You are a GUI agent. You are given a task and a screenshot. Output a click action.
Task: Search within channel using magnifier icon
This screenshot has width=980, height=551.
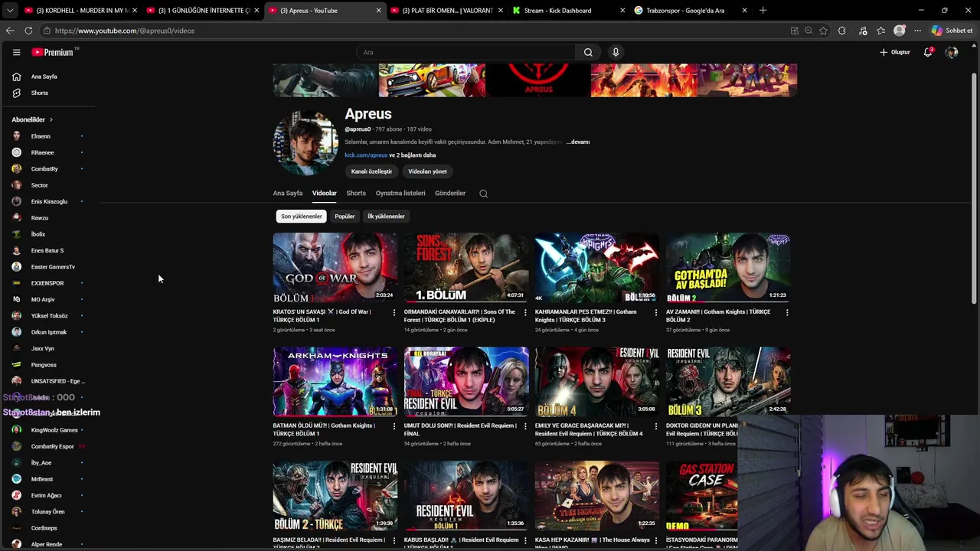pyautogui.click(x=483, y=194)
